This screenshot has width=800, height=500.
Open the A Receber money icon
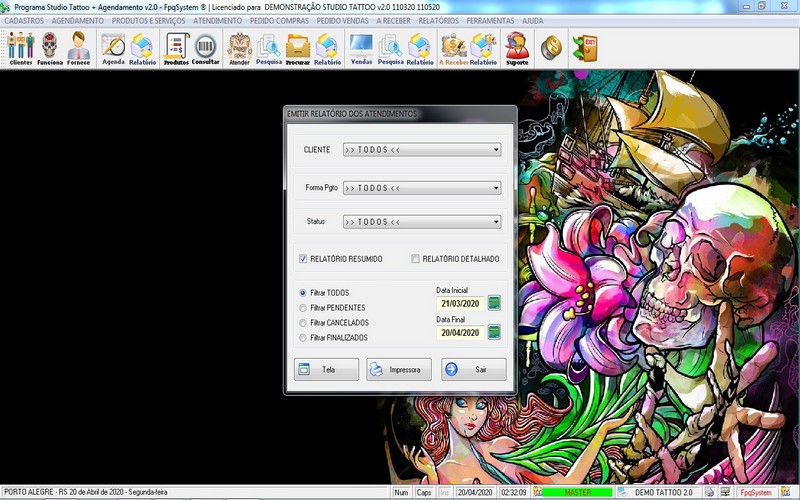(454, 48)
